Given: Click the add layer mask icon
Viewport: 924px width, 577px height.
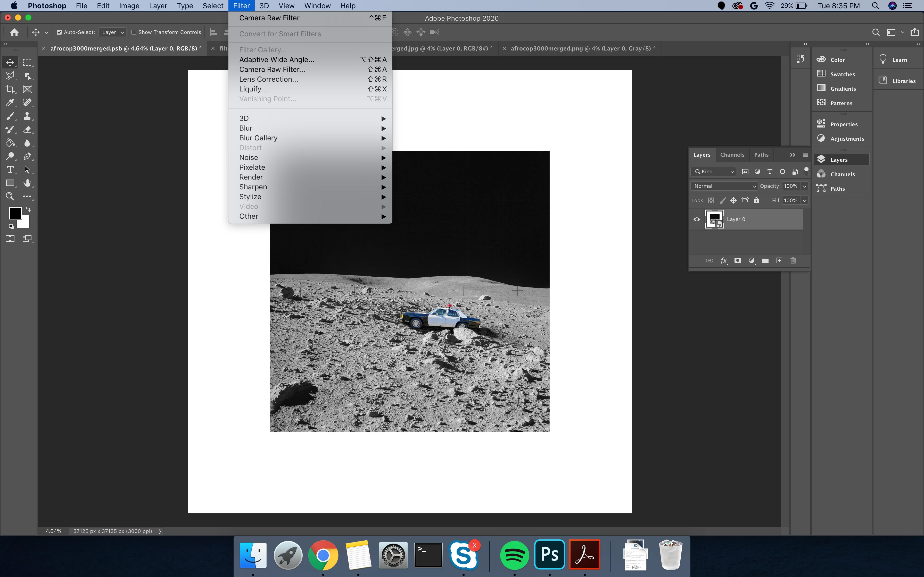Looking at the screenshot, I should pos(738,260).
